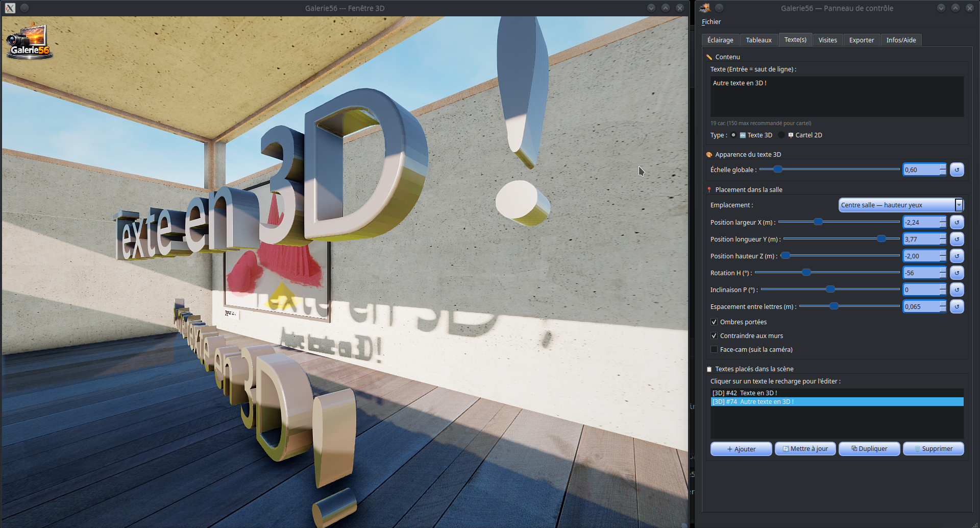The height and width of the screenshot is (528, 980).
Task: Click the Position hauteur Z slider handle
Action: [x=786, y=255]
